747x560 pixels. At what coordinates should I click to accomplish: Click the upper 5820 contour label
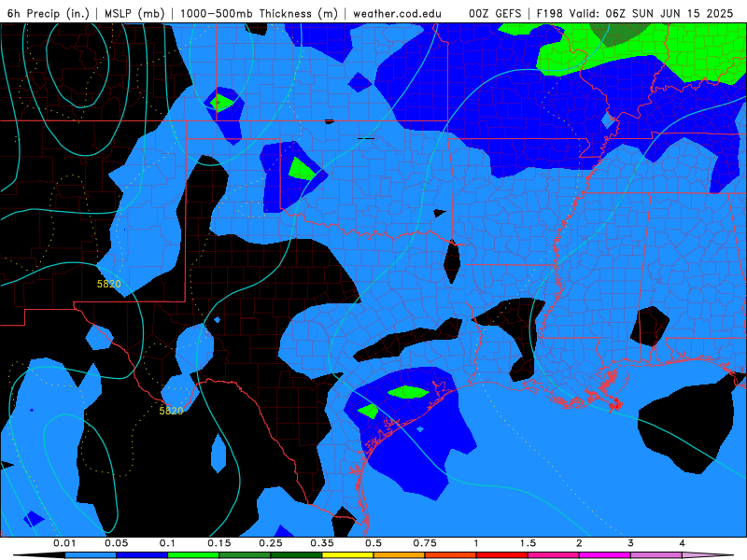[x=108, y=284]
